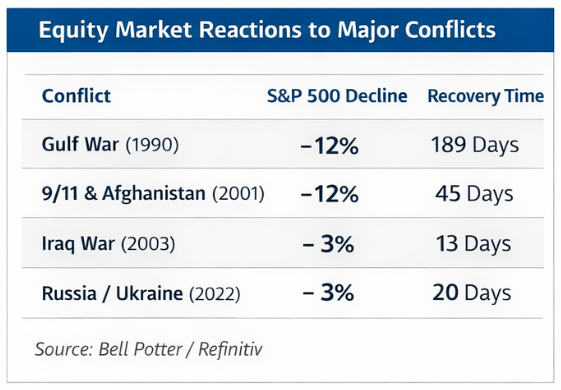Click the Gulf War −12% decline value
This screenshot has height=390, width=561.
330,146
